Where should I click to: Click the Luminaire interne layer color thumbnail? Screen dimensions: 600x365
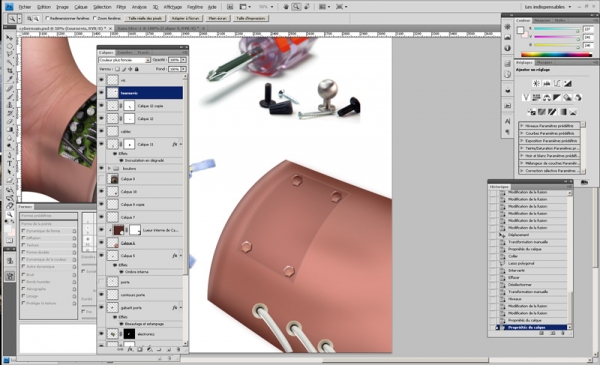pos(119,230)
